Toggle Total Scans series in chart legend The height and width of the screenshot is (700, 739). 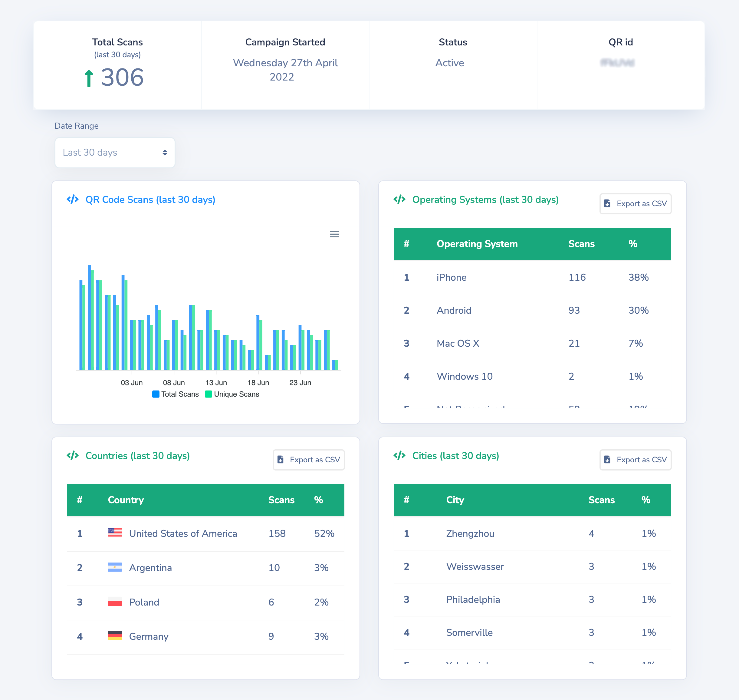[x=176, y=394]
